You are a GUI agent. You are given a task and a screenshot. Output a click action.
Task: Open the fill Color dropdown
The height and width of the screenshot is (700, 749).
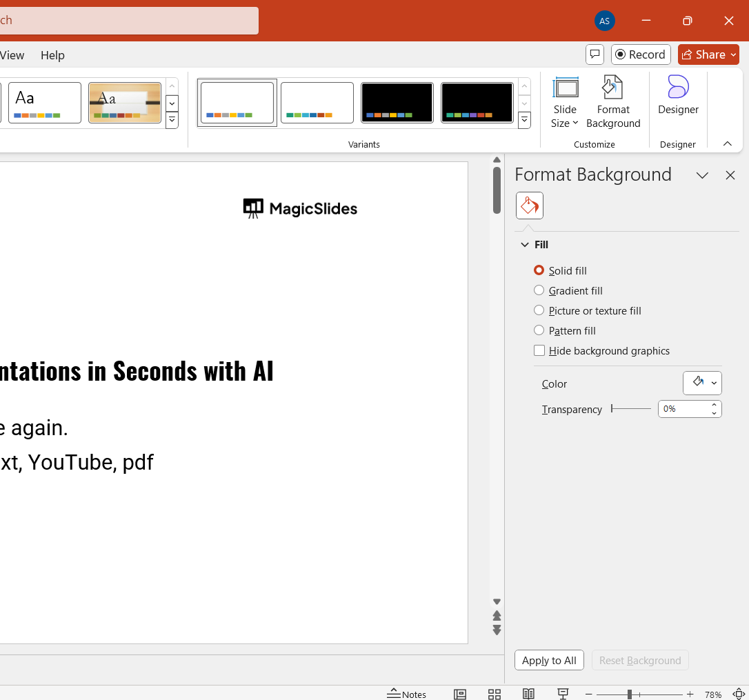702,383
